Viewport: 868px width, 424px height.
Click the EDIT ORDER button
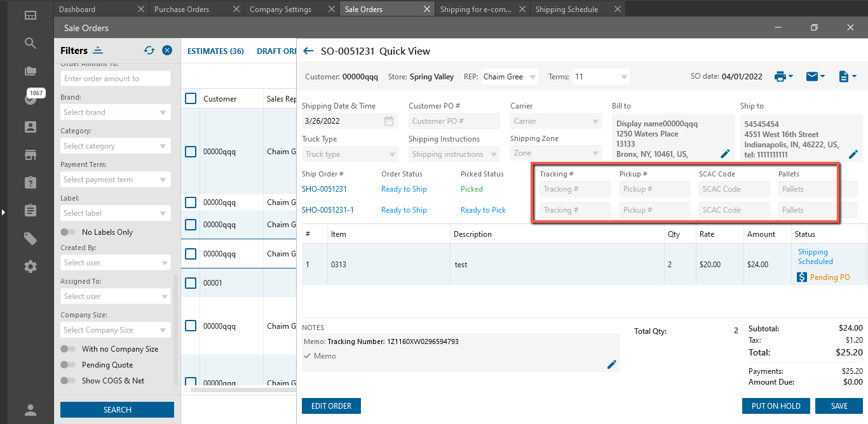[x=331, y=406]
